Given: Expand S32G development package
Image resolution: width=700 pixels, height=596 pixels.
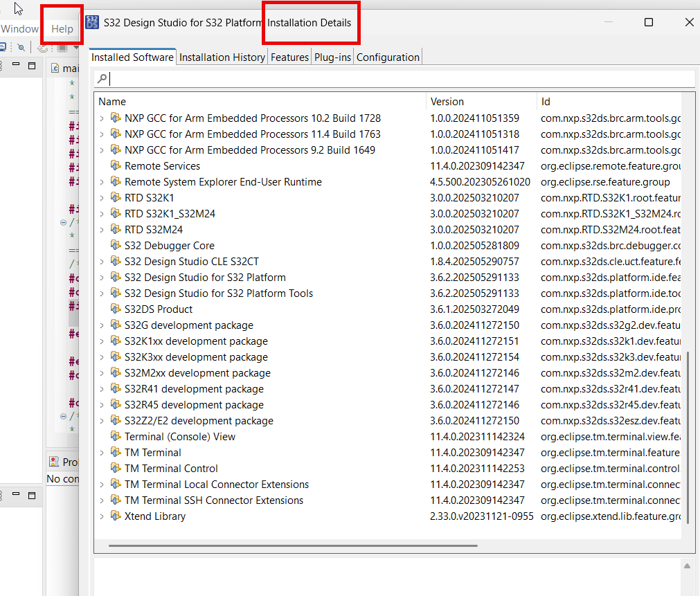Looking at the screenshot, I should pos(102,325).
